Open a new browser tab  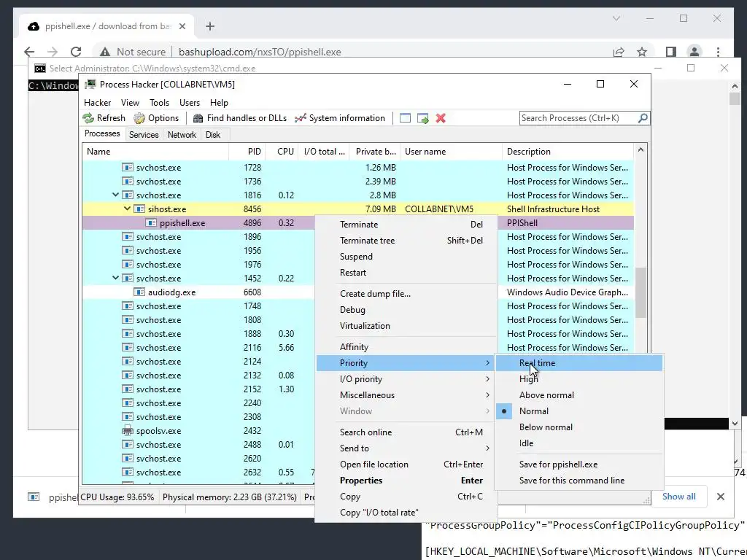tap(210, 27)
